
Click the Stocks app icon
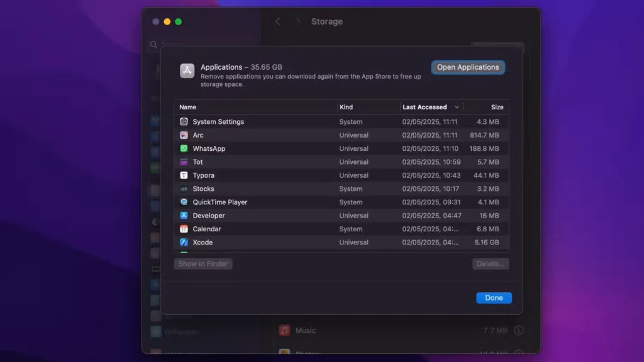tap(184, 189)
